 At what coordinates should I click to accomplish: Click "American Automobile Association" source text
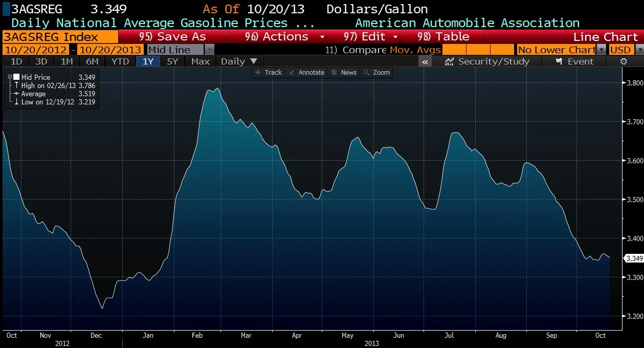click(467, 23)
